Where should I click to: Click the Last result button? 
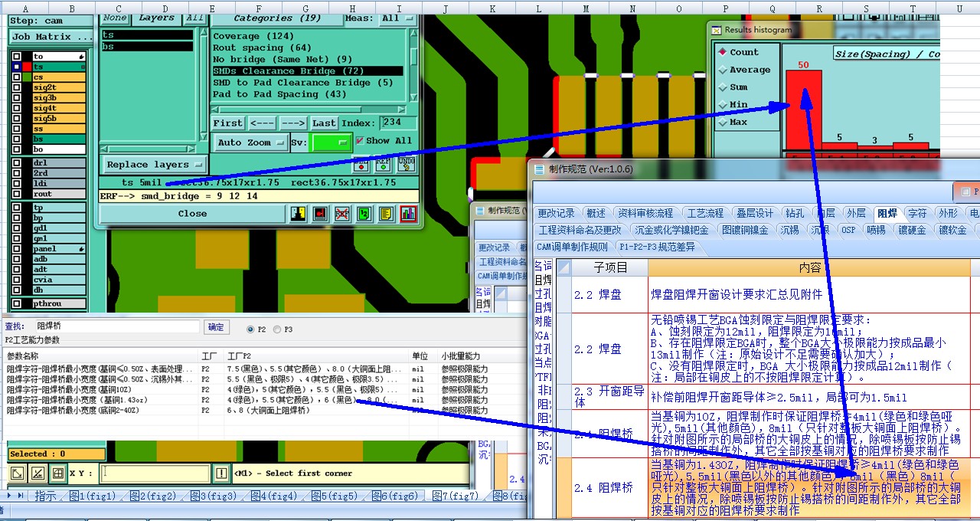[x=324, y=123]
